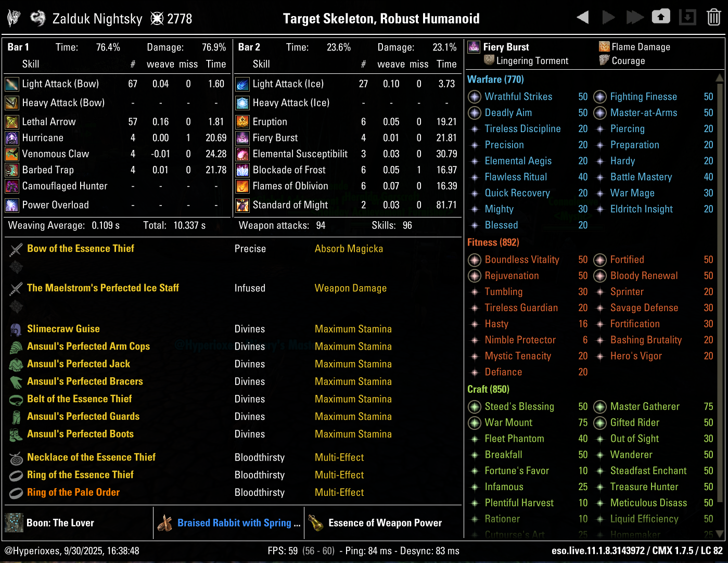Select the Blockade of Frost icon
The height and width of the screenshot is (563, 728).
[242, 170]
